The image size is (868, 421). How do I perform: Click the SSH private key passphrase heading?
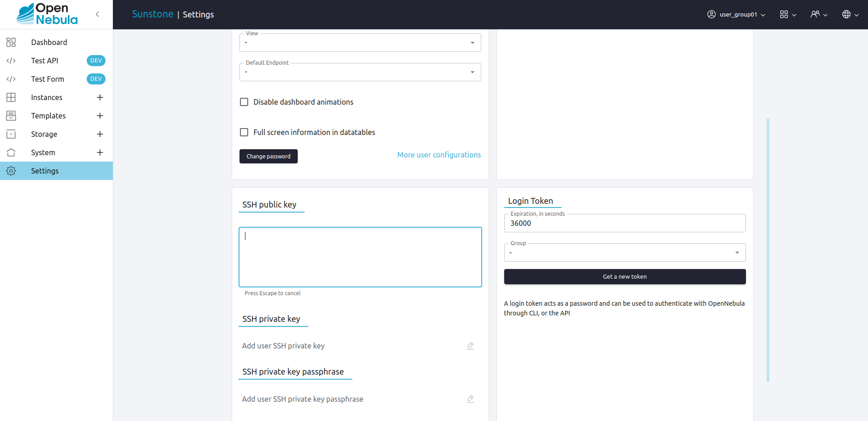click(x=293, y=371)
